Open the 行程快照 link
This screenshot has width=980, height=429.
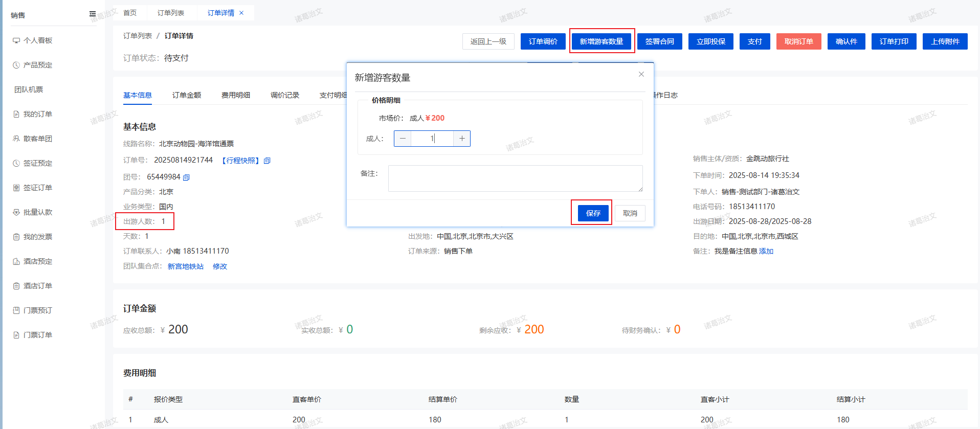(x=241, y=161)
